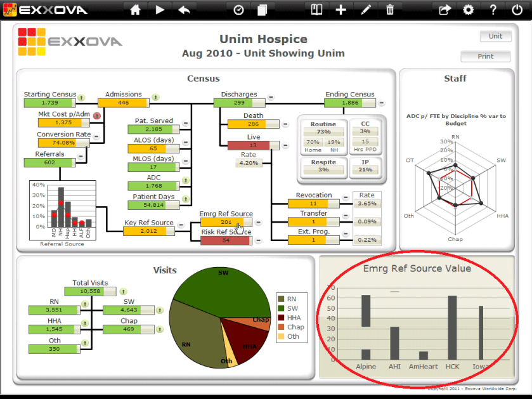Click the Routine 73% tile
The image size is (532, 399).
pos(323,131)
